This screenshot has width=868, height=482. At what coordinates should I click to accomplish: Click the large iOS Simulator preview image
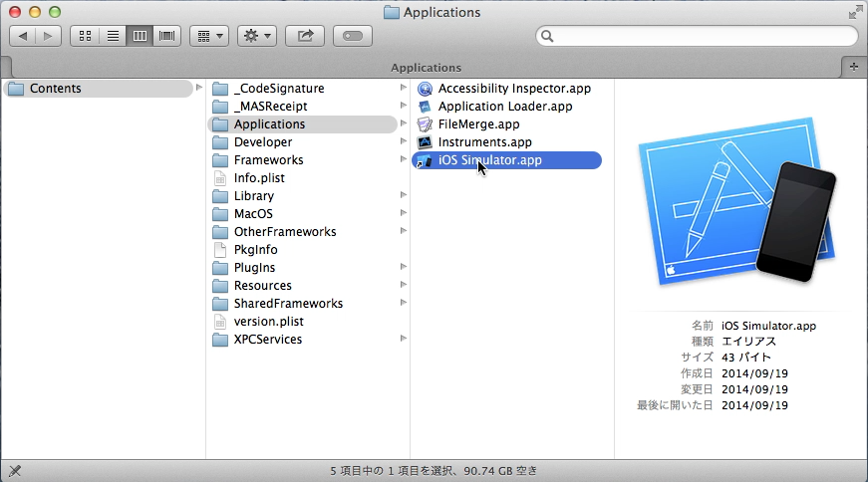click(737, 201)
